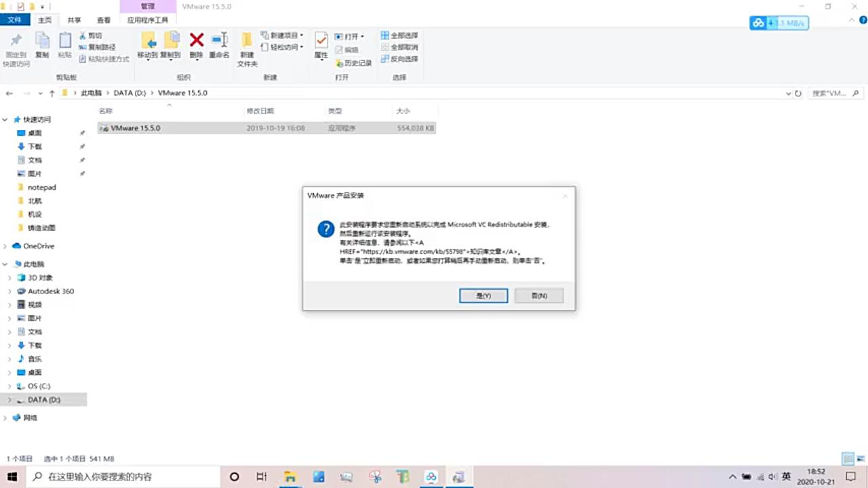The height and width of the screenshot is (488, 868).
Task: Select the notepad folder in the sidebar
Action: [41, 187]
